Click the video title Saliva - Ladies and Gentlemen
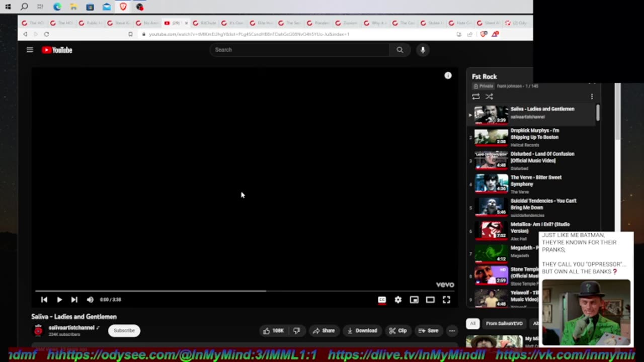This screenshot has height=362, width=644. tap(74, 317)
